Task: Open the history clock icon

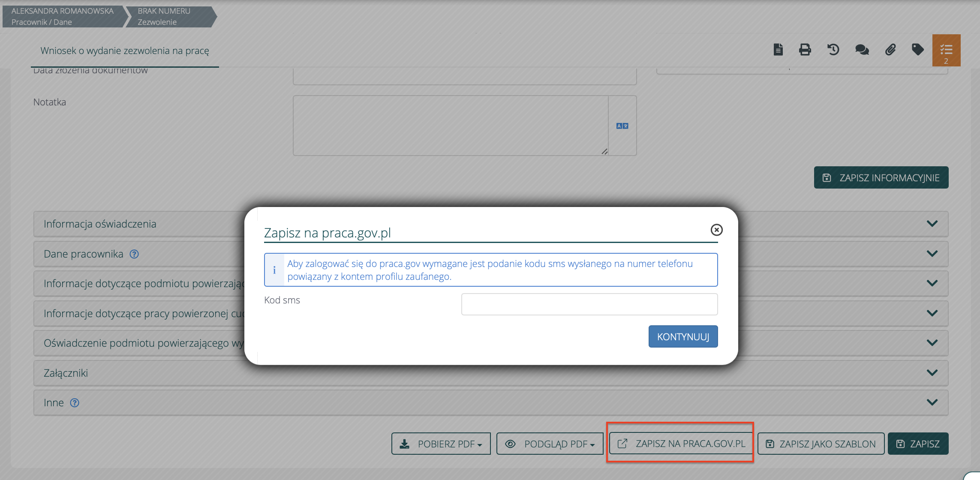Action: (x=833, y=50)
